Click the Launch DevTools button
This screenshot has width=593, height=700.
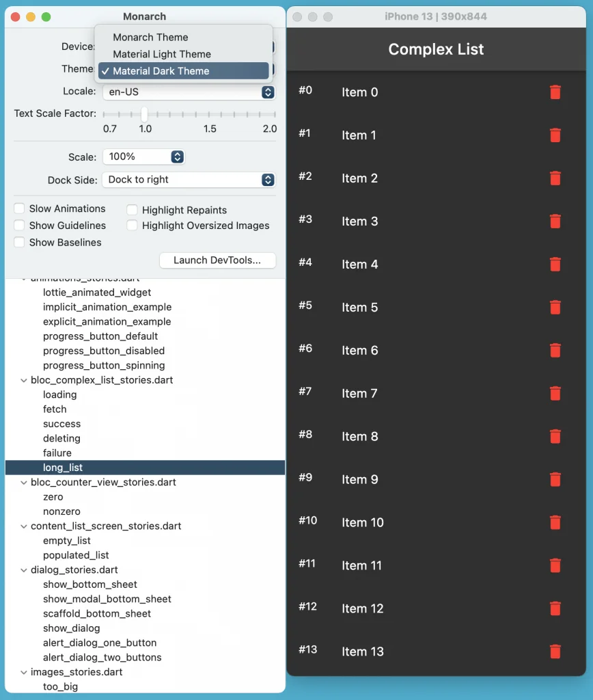217,260
